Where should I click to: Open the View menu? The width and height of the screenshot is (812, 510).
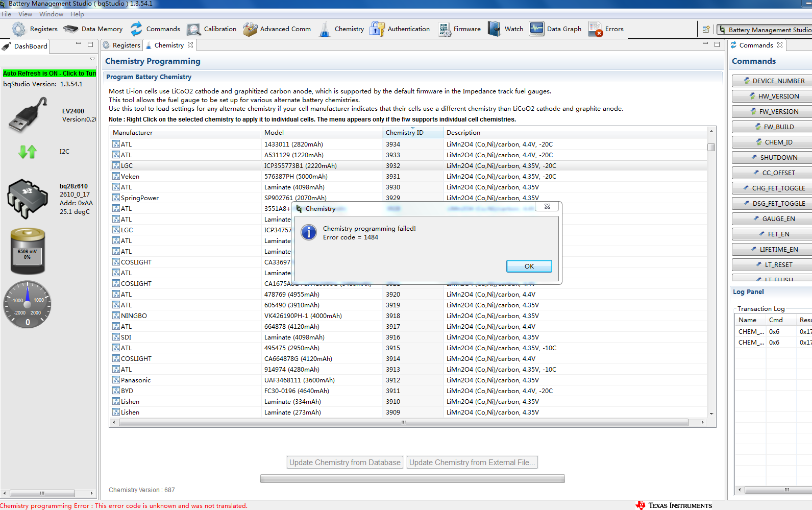tap(25, 14)
